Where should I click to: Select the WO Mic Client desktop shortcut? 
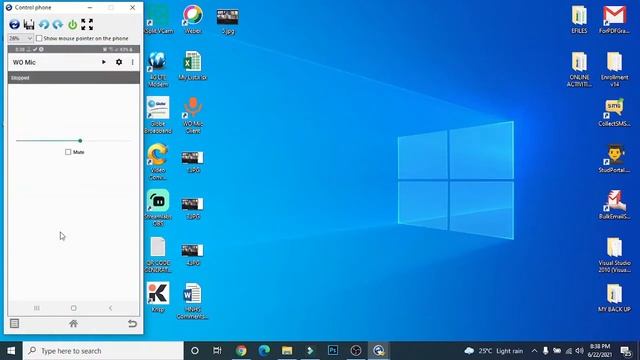click(x=193, y=115)
